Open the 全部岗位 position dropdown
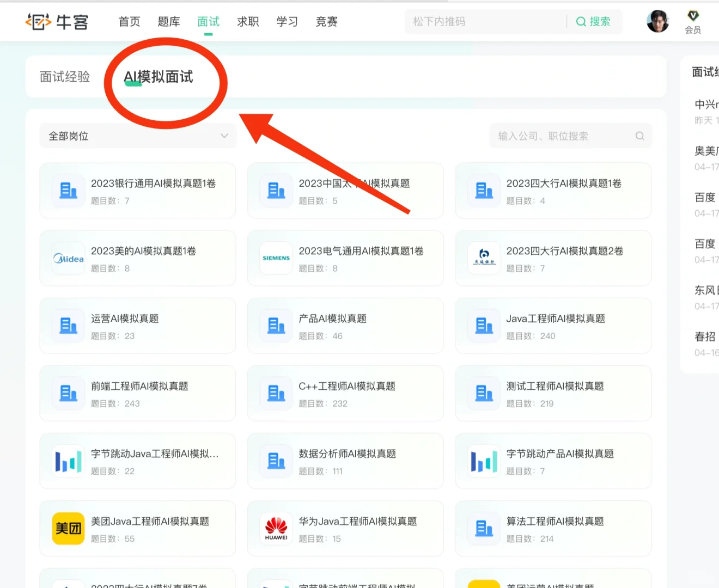This screenshot has height=588, width=719. click(138, 136)
